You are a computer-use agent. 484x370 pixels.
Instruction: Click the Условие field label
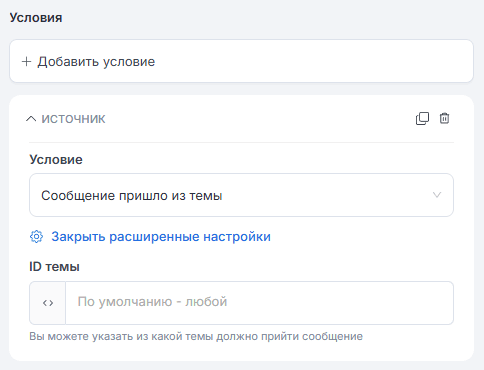click(56, 160)
